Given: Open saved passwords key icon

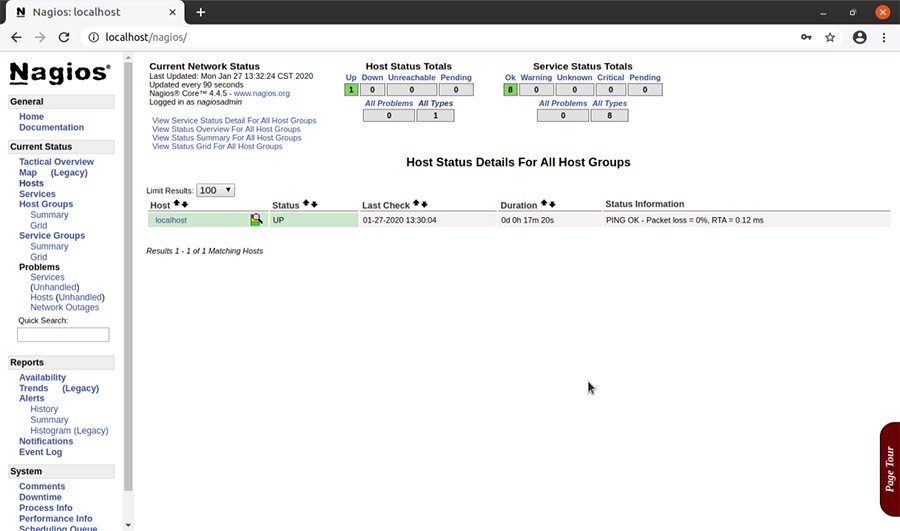Looking at the screenshot, I should 806,37.
